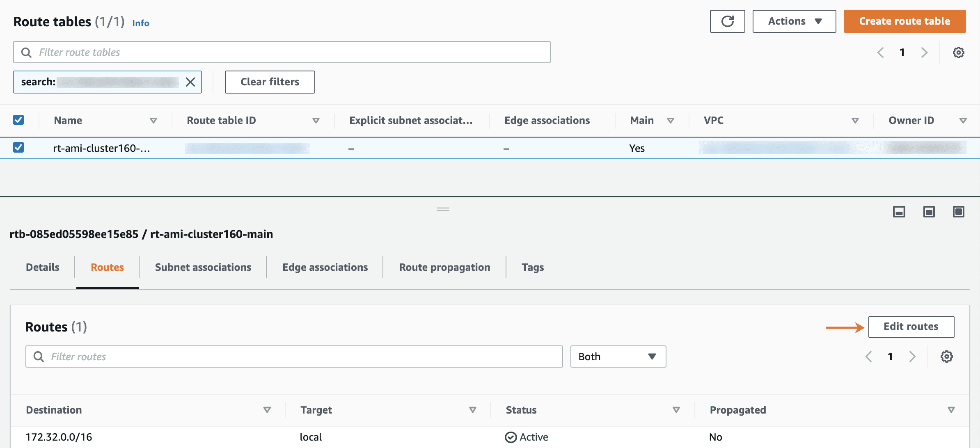Open the Route propagation tab
The image size is (980, 448).
(444, 267)
